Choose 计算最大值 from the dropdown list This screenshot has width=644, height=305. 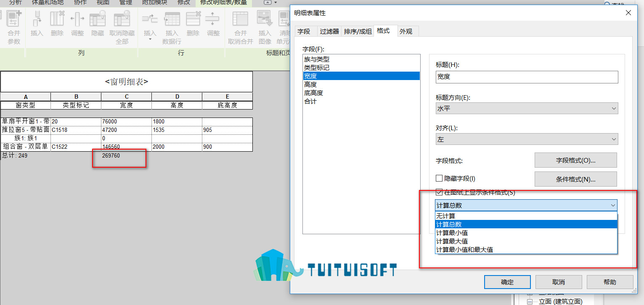[x=526, y=241]
